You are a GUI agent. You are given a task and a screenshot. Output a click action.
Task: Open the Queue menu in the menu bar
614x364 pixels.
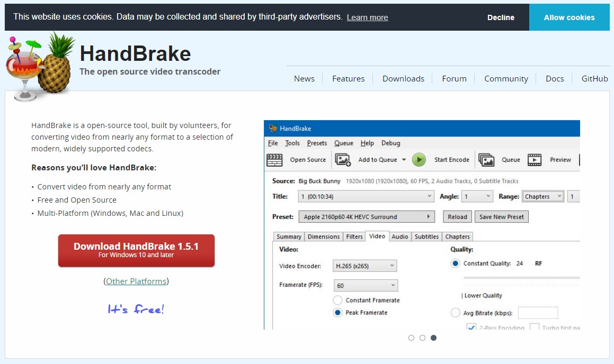(x=343, y=143)
